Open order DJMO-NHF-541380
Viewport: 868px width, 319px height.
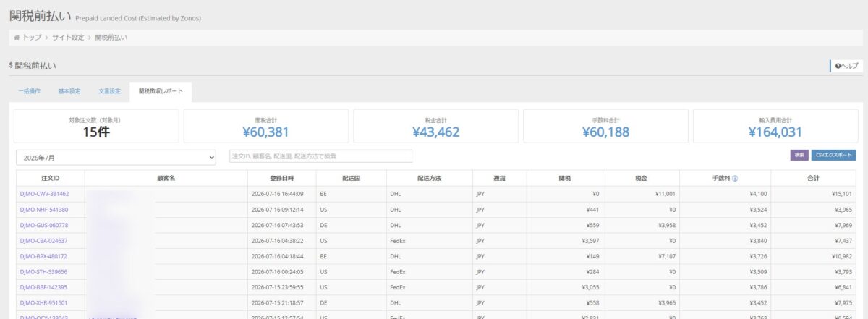[44, 210]
